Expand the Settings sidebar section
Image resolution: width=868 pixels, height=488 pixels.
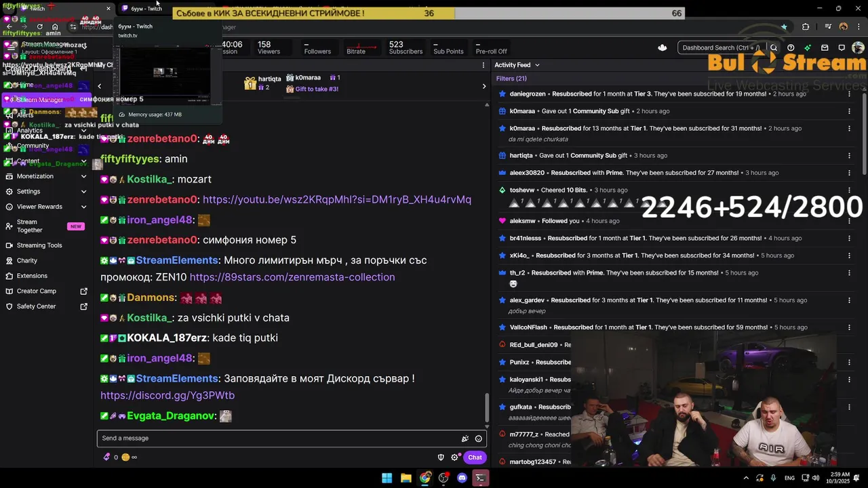[83, 192]
